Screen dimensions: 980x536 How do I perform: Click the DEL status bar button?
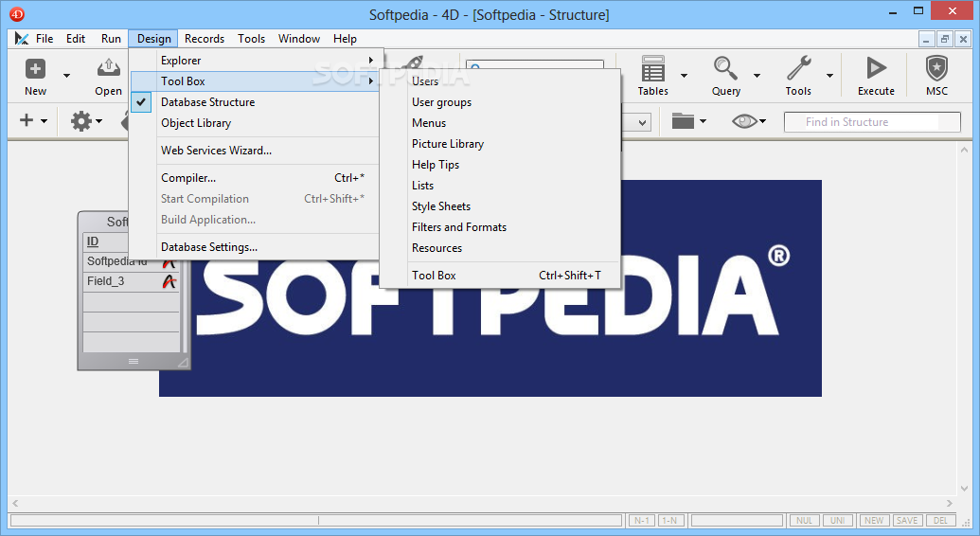point(940,520)
